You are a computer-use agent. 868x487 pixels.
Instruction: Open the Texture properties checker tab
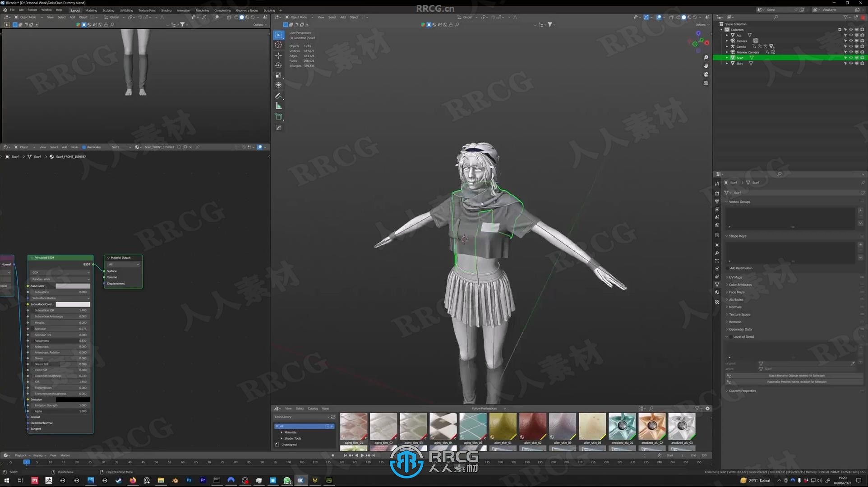pyautogui.click(x=717, y=302)
